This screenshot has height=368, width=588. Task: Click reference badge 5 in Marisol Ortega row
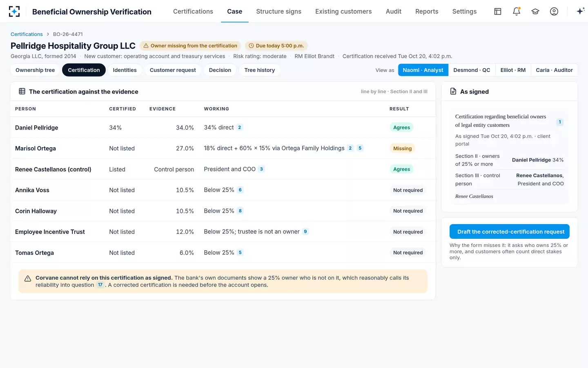360,148
